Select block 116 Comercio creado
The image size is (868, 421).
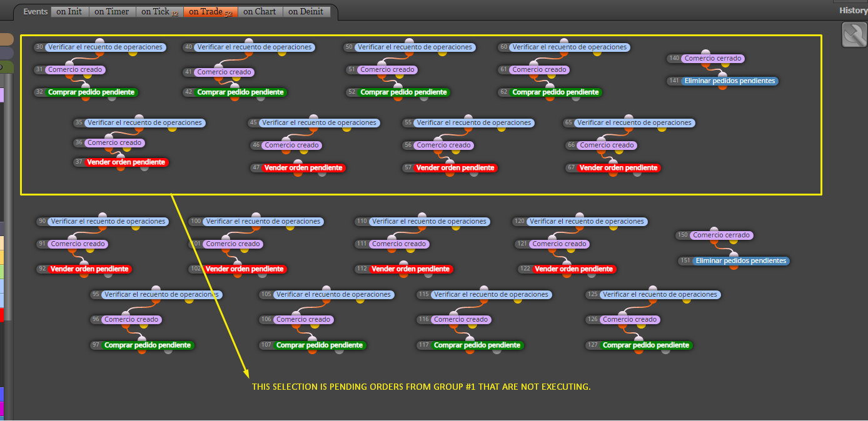(x=454, y=320)
